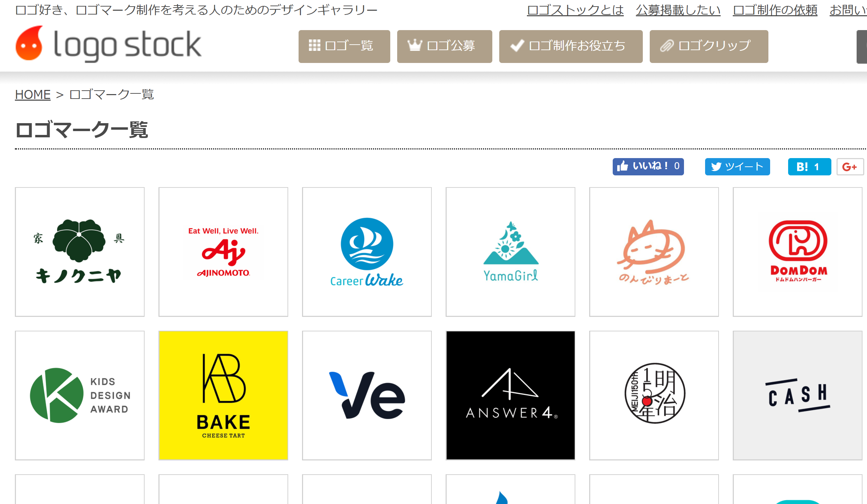Open the ロゴ一覧 grid menu button
The image size is (867, 504).
(344, 46)
